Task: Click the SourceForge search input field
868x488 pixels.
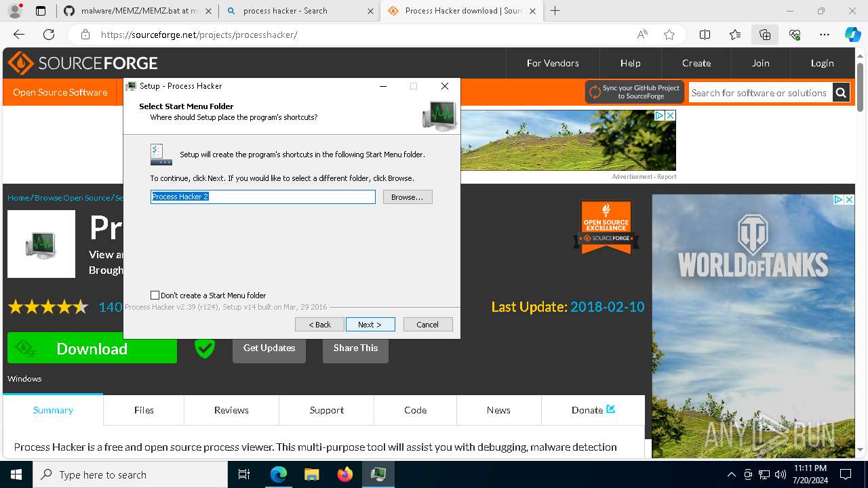Action: (x=759, y=93)
